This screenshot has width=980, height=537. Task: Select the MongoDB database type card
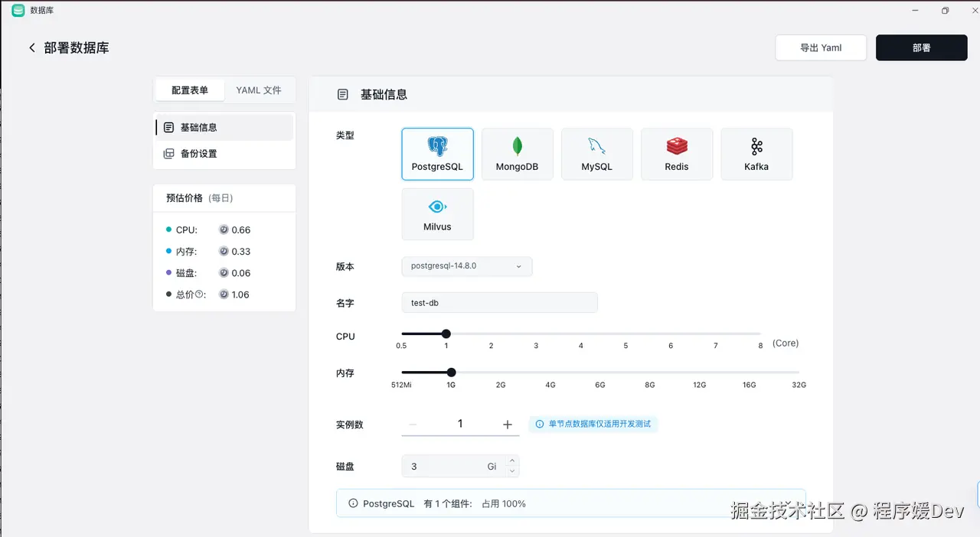518,154
